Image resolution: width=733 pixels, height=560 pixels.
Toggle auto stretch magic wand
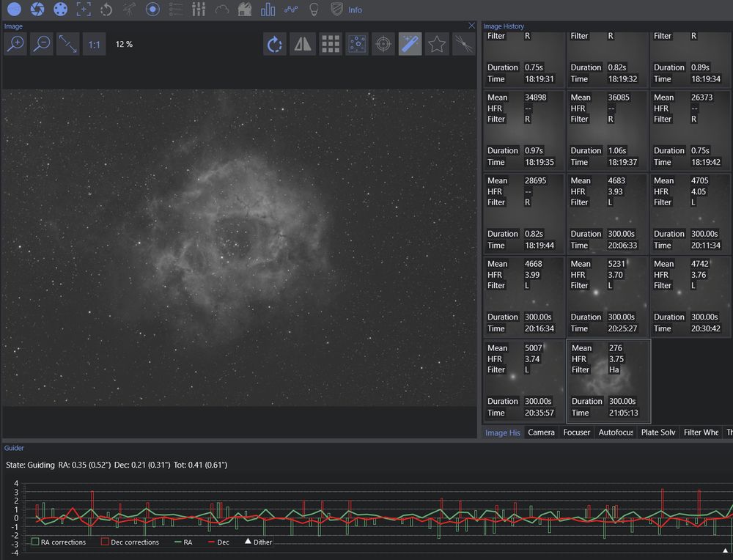tap(410, 44)
